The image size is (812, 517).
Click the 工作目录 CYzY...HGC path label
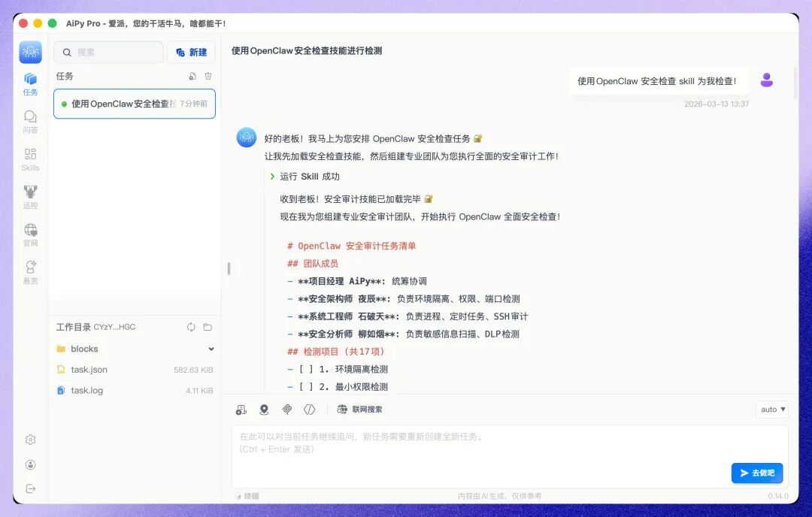(x=95, y=327)
